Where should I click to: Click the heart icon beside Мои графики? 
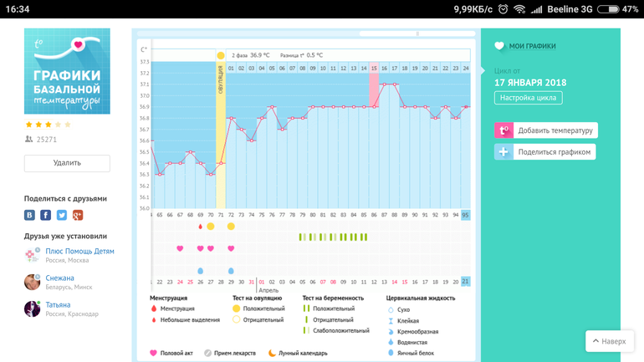499,46
